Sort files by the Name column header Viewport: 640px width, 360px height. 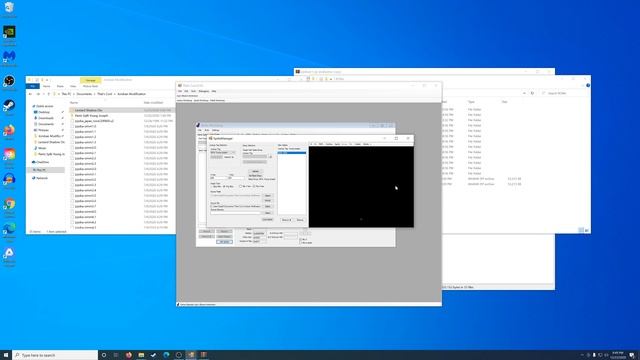[x=74, y=102]
